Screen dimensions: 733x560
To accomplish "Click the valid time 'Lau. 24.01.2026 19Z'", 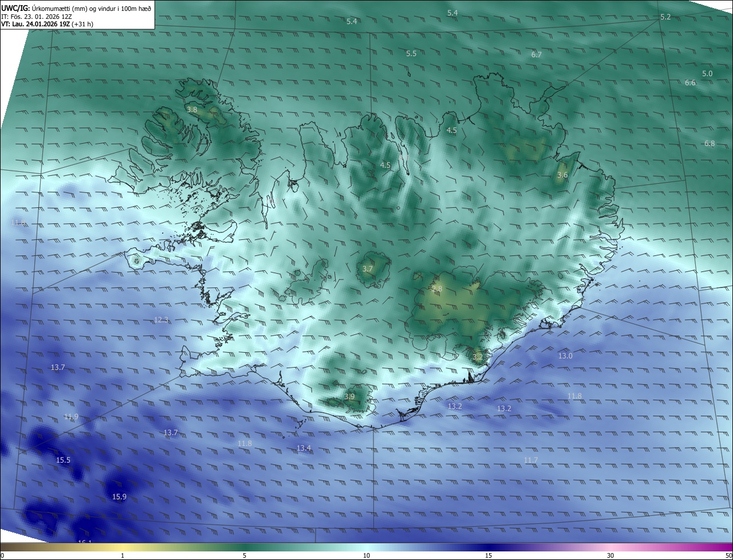I will [x=40, y=24].
